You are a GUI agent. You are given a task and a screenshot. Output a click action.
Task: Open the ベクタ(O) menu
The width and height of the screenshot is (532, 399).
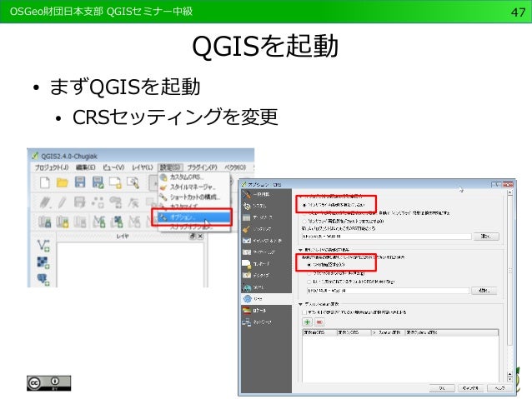click(235, 167)
